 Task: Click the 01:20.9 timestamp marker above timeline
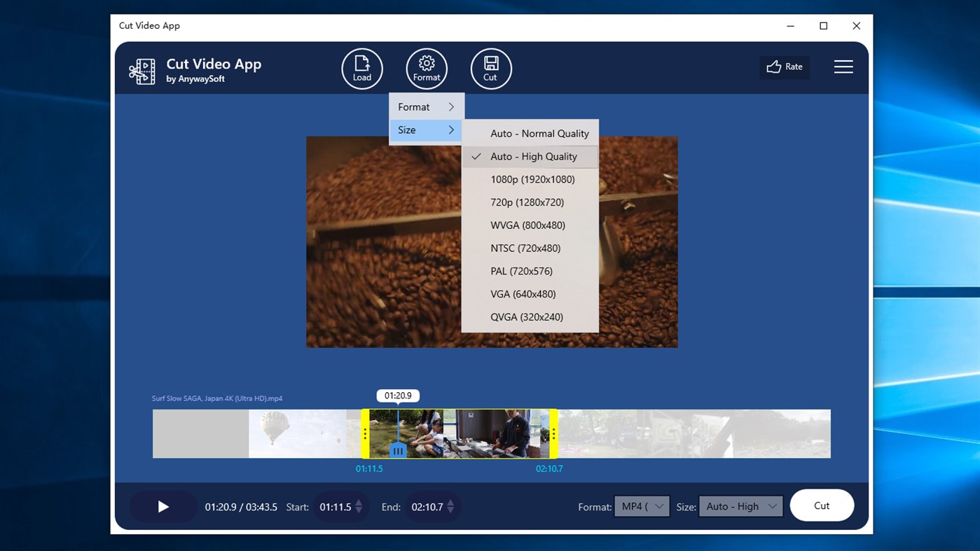pos(398,395)
